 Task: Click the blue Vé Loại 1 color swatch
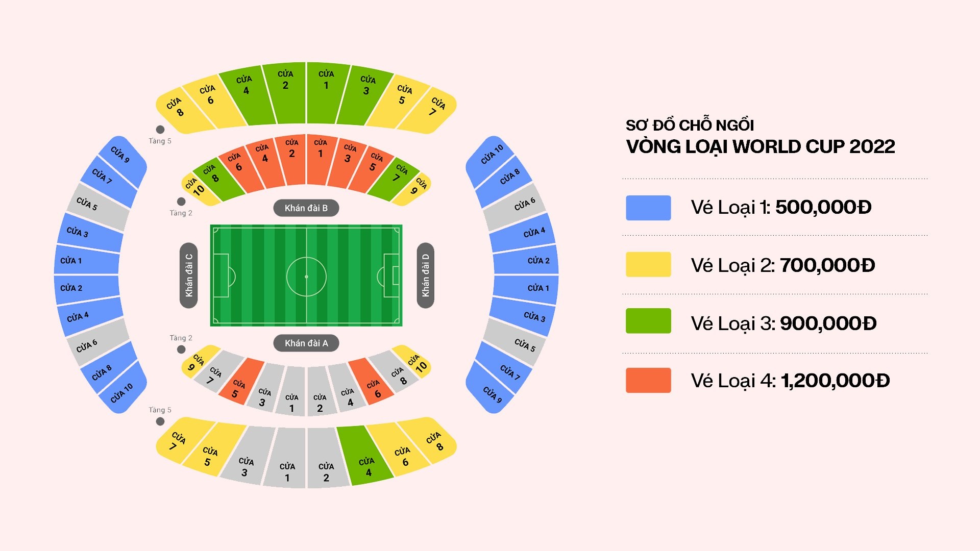648,208
